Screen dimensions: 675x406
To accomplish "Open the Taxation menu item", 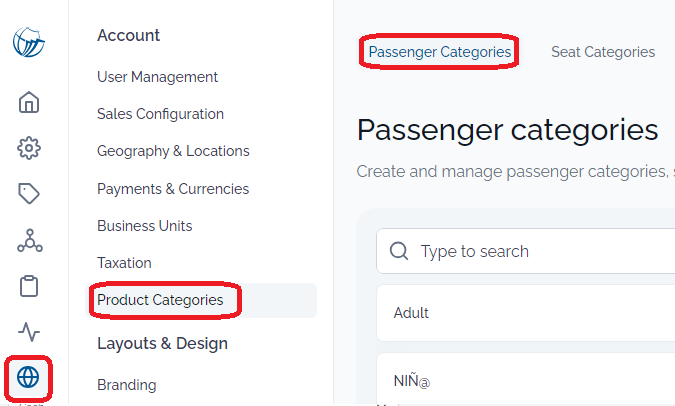I will [124, 263].
